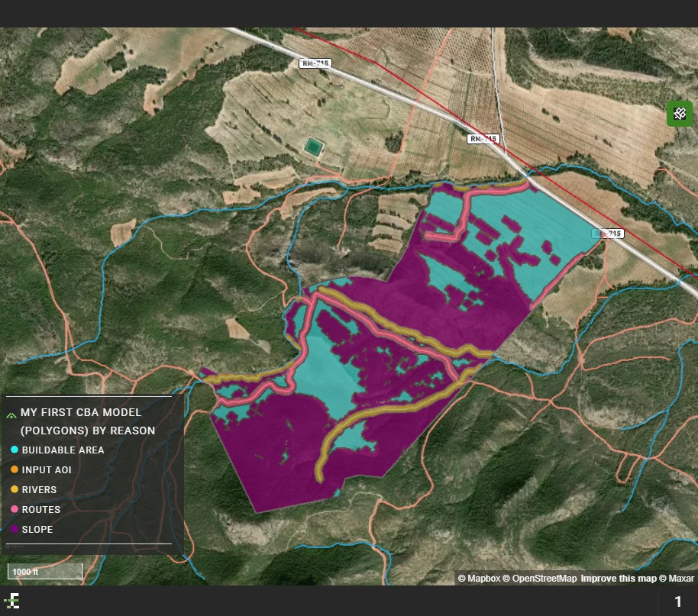The image size is (698, 616).
Task: Click the green layer icon beside legend title
Action: (11, 415)
